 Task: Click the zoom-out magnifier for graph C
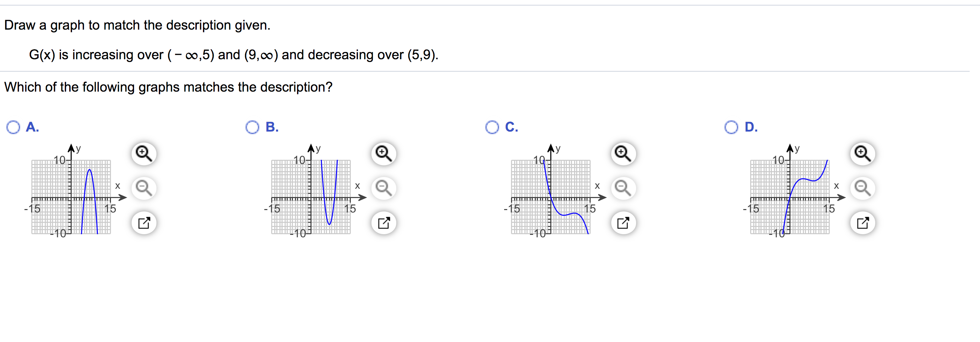[623, 188]
